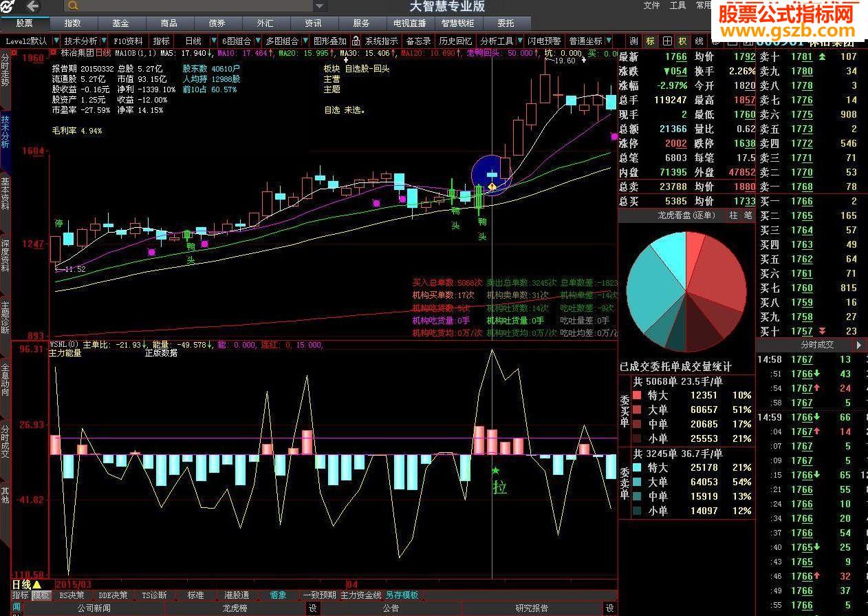The image size is (868, 616).
Task: Click the red gear icon beside 株冶集团
Action: point(53,52)
